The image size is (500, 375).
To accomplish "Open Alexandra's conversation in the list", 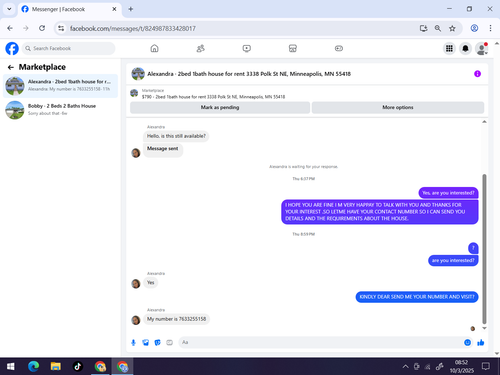I will (60, 86).
